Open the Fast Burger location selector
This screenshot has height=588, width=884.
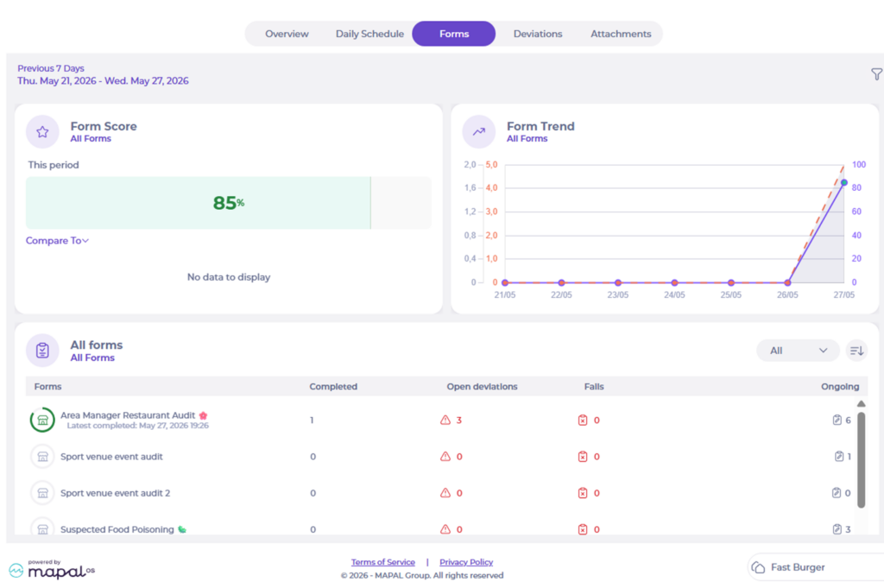click(x=816, y=567)
